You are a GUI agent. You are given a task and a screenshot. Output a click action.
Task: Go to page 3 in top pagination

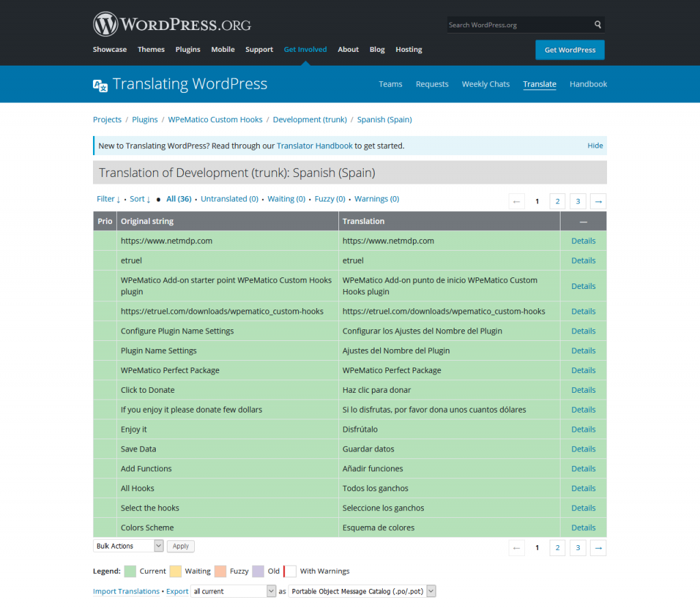pos(578,201)
